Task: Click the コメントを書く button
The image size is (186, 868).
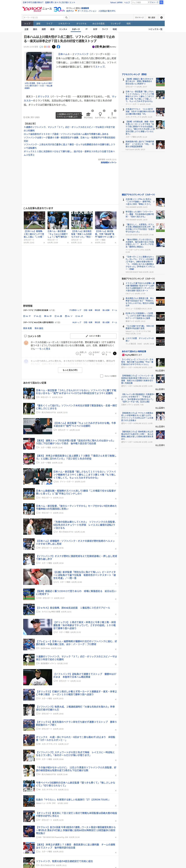Action: (93, 336)
